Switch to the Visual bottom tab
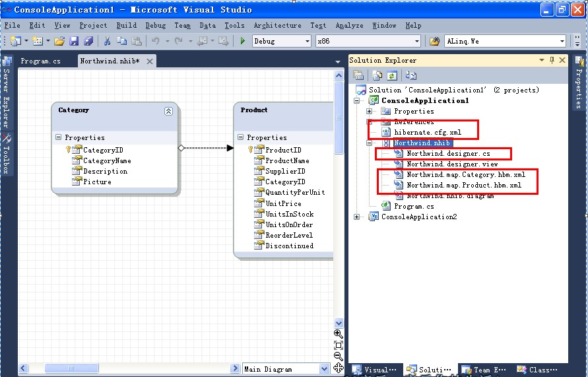 point(375,370)
